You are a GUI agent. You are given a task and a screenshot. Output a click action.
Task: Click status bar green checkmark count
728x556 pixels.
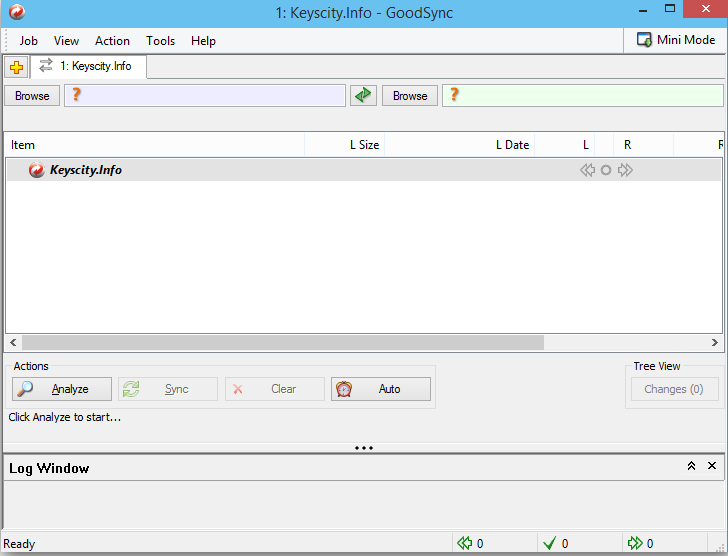coord(550,543)
